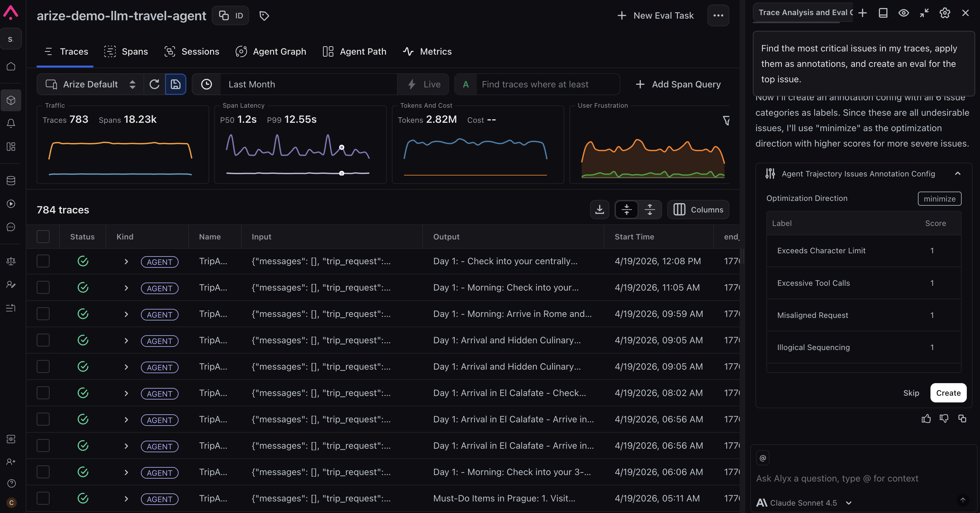Viewport: 980px width, 513px height.
Task: Expand the trace row started 12:08 PM
Action: [x=126, y=261]
